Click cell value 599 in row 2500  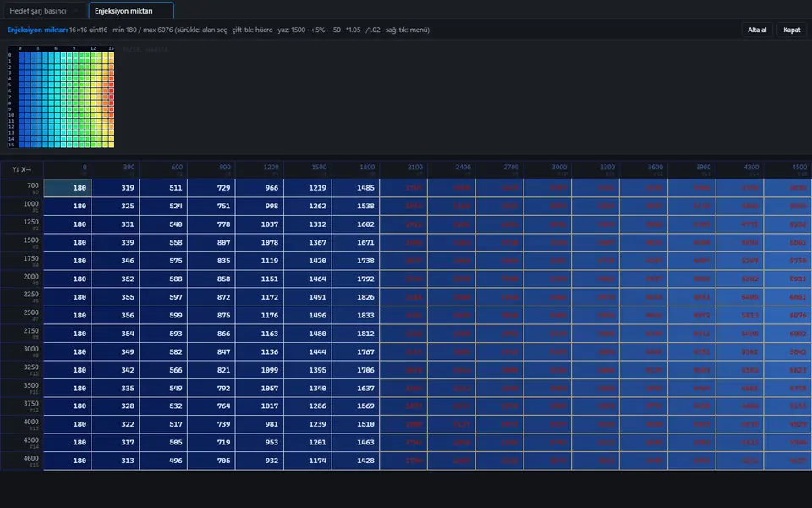pos(163,315)
